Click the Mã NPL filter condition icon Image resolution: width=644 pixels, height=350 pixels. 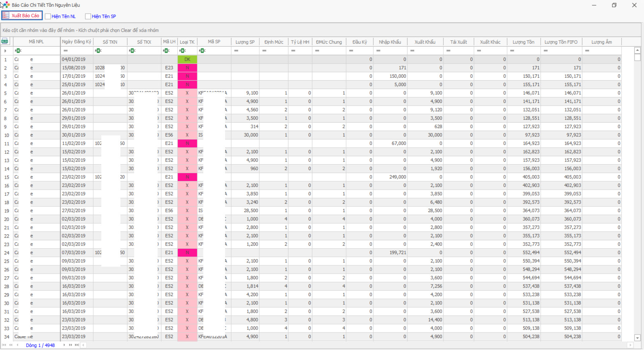pyautogui.click(x=18, y=51)
